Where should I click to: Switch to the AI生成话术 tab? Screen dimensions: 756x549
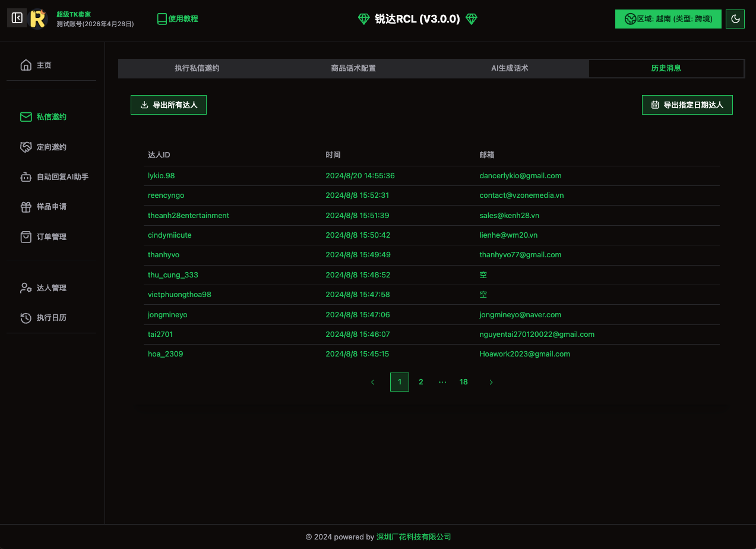pyautogui.click(x=510, y=68)
